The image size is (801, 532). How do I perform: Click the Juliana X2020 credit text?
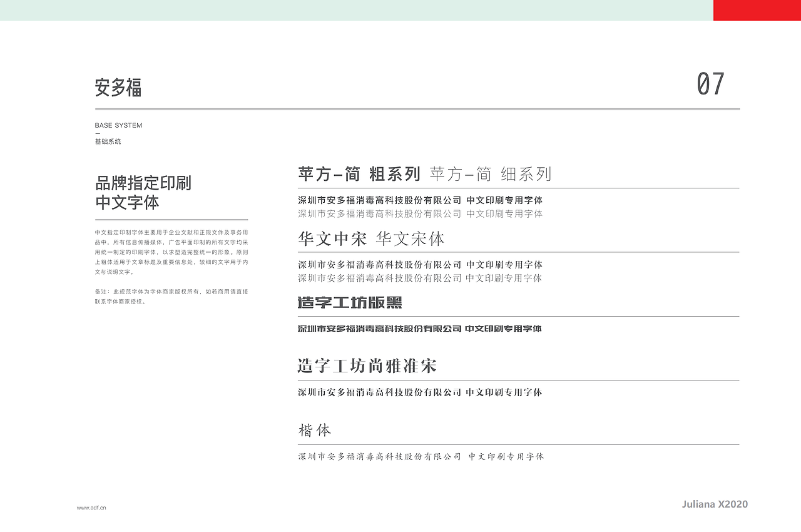tap(715, 504)
